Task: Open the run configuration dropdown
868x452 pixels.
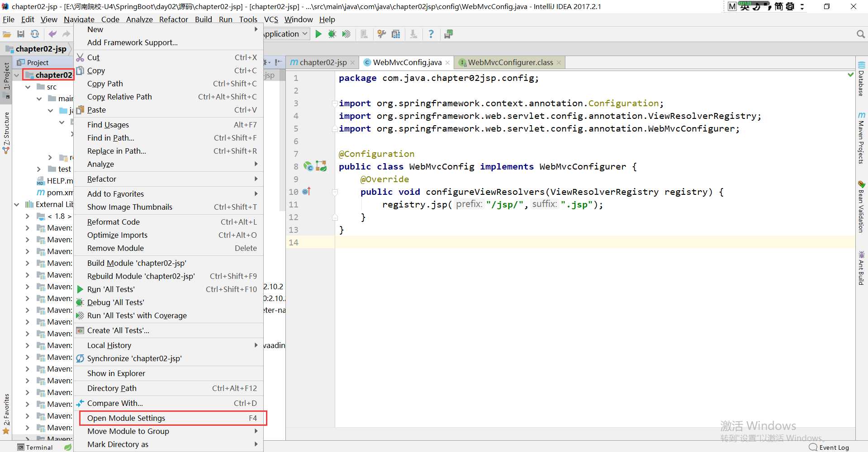Action: (286, 34)
